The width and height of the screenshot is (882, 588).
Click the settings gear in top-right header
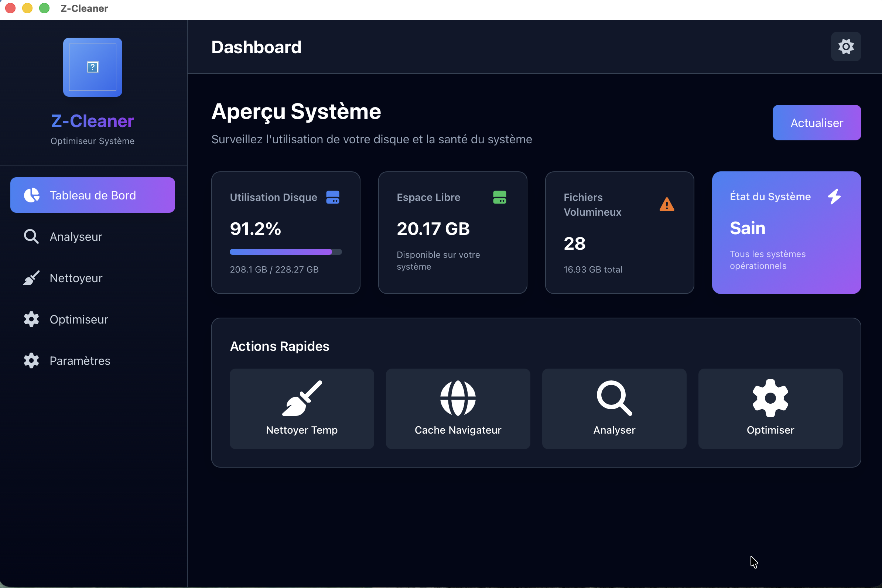point(846,47)
